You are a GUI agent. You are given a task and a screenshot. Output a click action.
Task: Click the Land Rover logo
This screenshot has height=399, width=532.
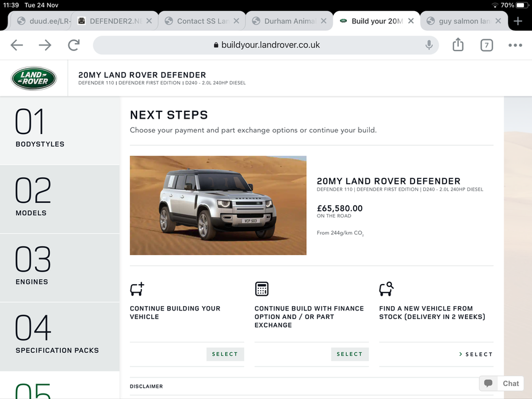(x=34, y=78)
